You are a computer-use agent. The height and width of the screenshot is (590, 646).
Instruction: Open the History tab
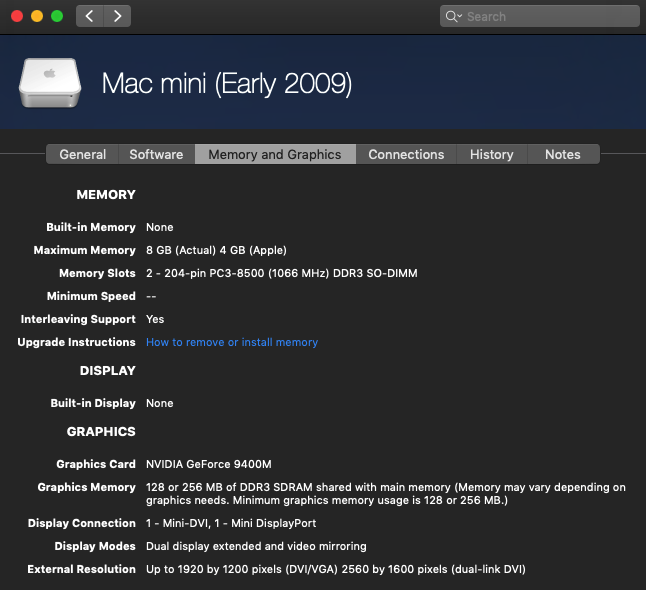[x=492, y=154]
